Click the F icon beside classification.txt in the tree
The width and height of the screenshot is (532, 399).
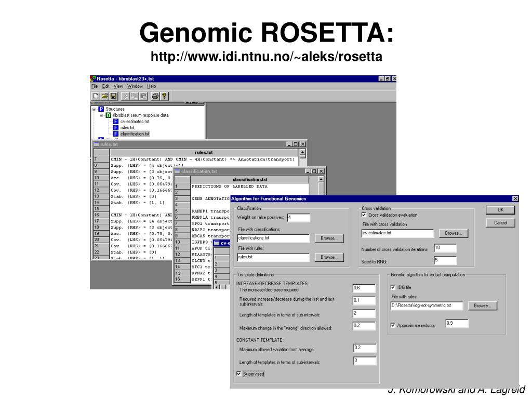point(116,134)
